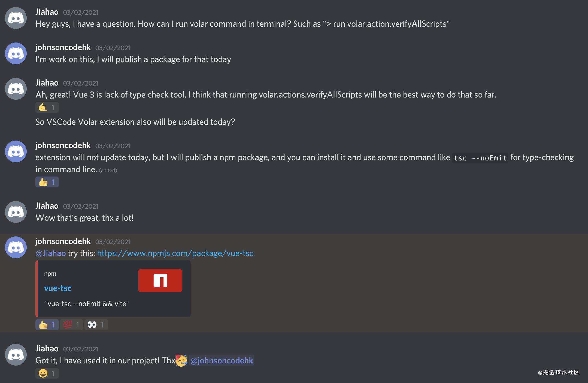Click the 'tsc --noEmit' inline code
The height and width of the screenshot is (383, 588).
pos(480,158)
